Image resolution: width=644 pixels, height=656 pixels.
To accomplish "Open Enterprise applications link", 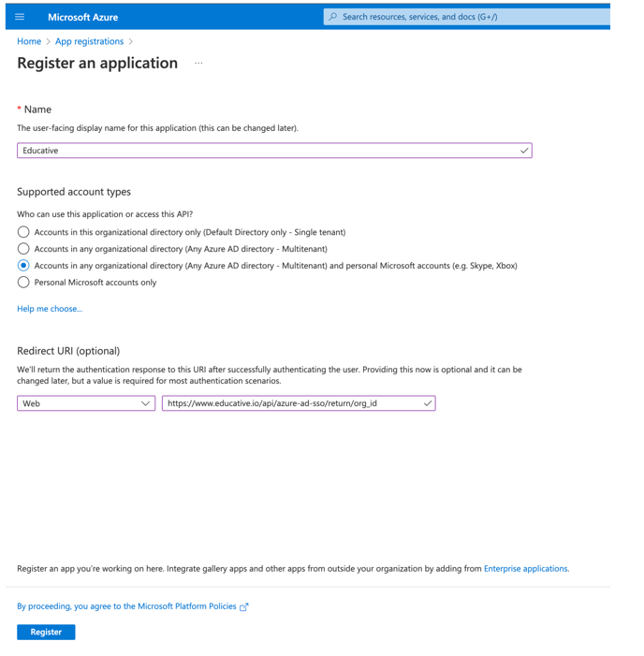I will coord(525,569).
